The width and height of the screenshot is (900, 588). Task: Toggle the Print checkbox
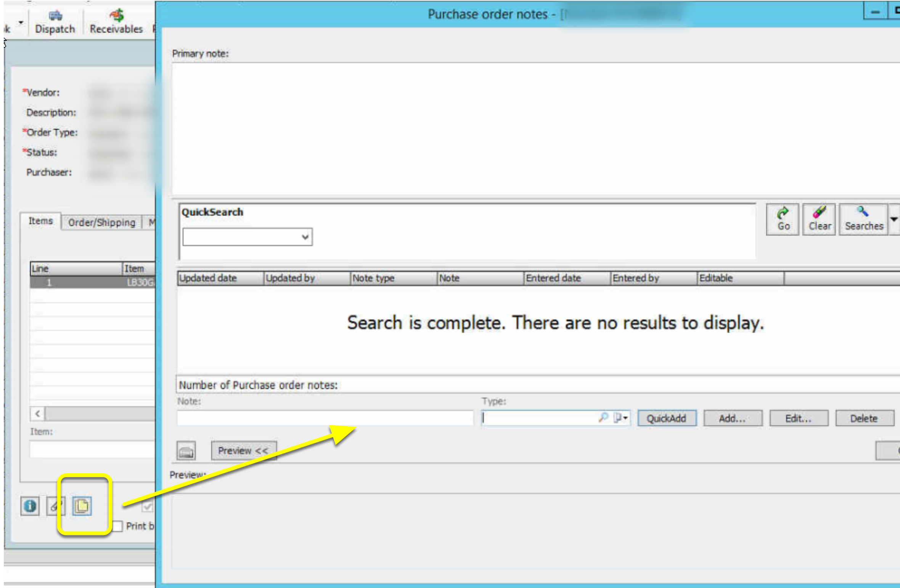point(117,526)
